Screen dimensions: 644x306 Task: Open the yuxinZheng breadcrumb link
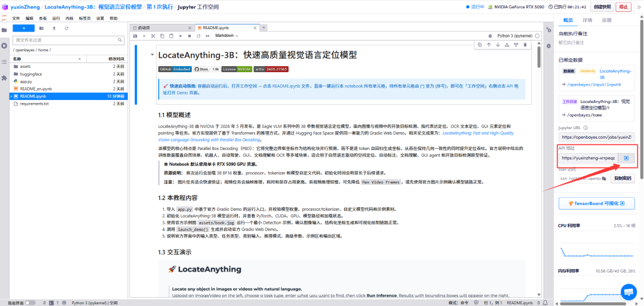[24, 7]
